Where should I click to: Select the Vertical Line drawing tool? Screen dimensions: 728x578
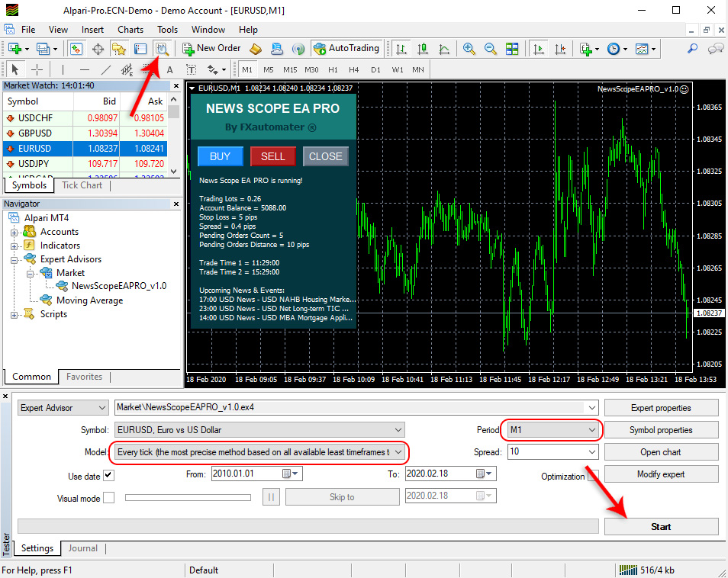63,69
